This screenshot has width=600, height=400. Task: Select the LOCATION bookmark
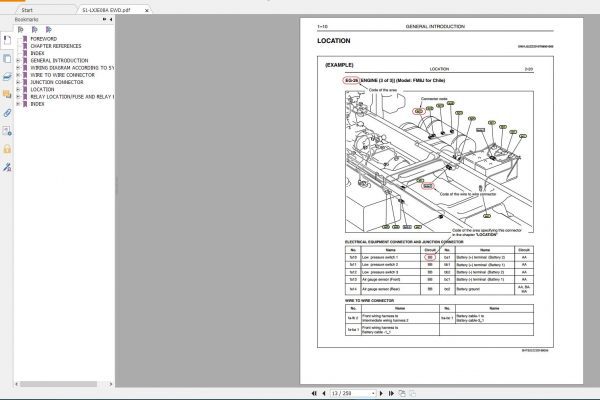[42, 90]
